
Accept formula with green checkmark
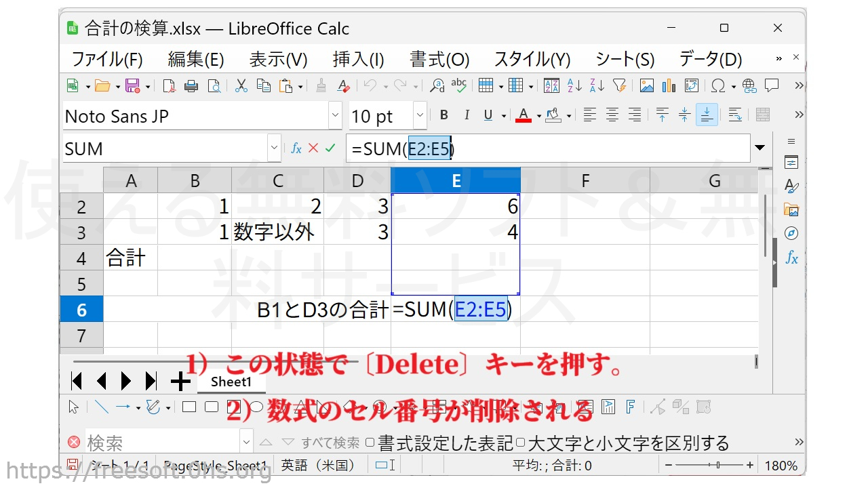pyautogui.click(x=330, y=148)
